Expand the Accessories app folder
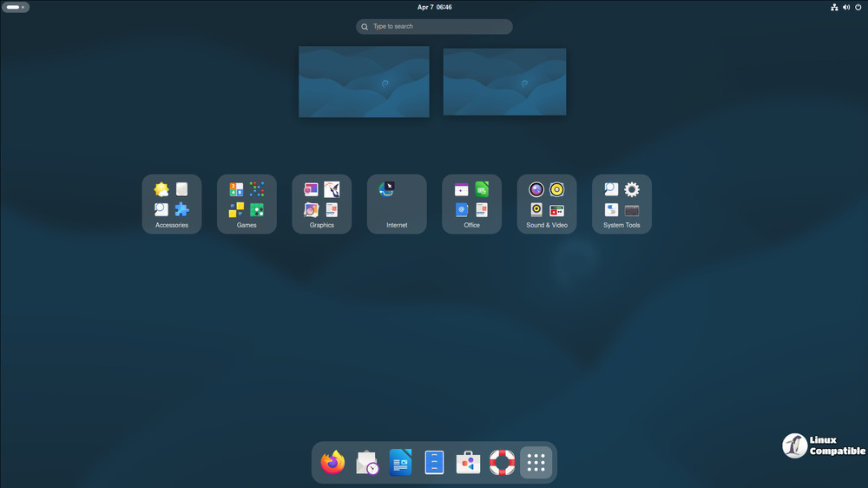 point(172,204)
